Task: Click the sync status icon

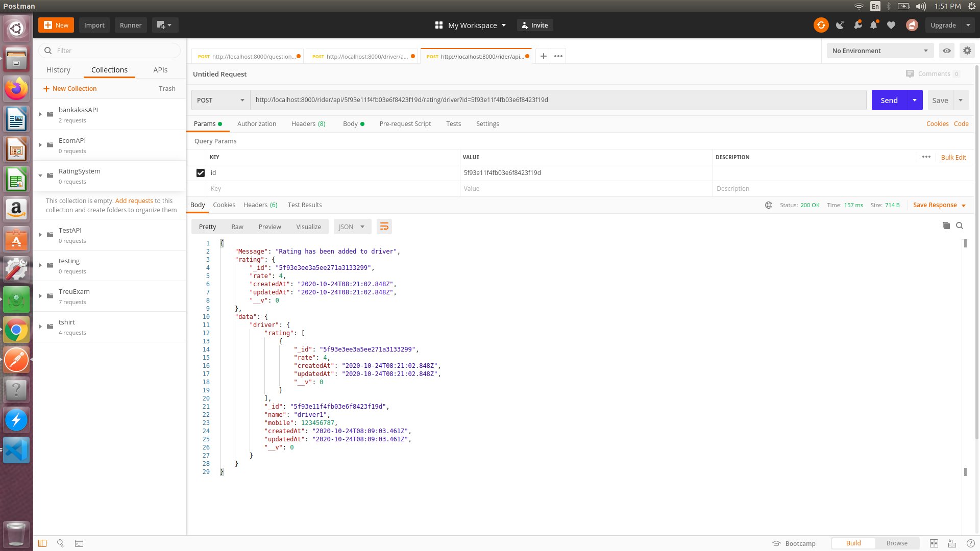Action: (x=821, y=25)
